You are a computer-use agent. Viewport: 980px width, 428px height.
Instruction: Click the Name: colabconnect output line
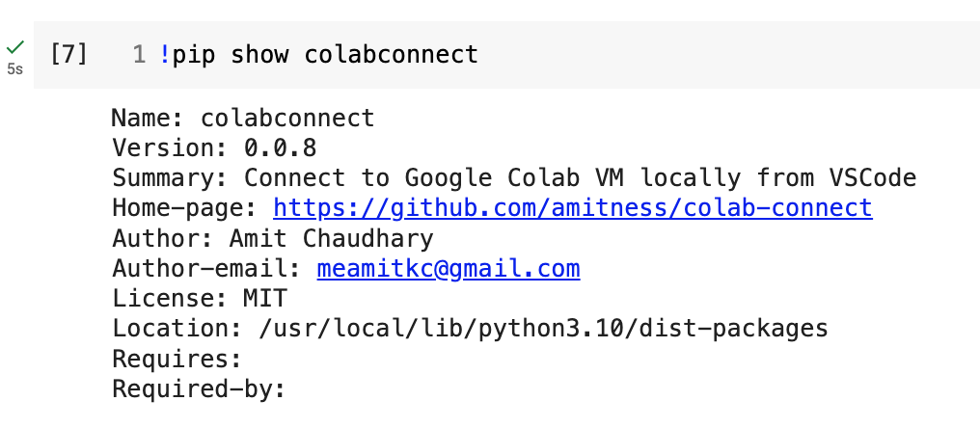(x=243, y=119)
